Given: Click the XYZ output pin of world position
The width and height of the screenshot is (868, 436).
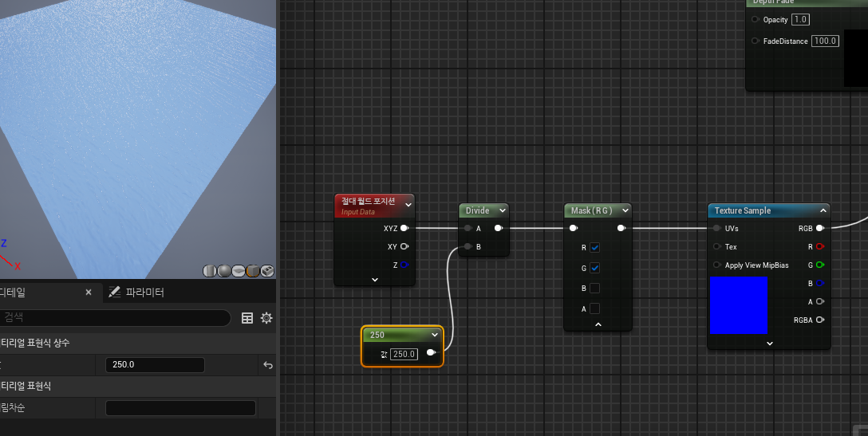Looking at the screenshot, I should point(404,228).
